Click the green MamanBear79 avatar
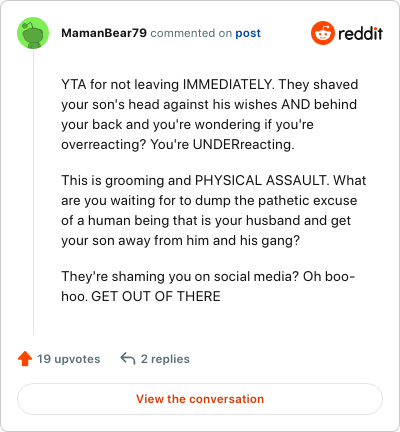This screenshot has height=432, width=400. point(33,33)
